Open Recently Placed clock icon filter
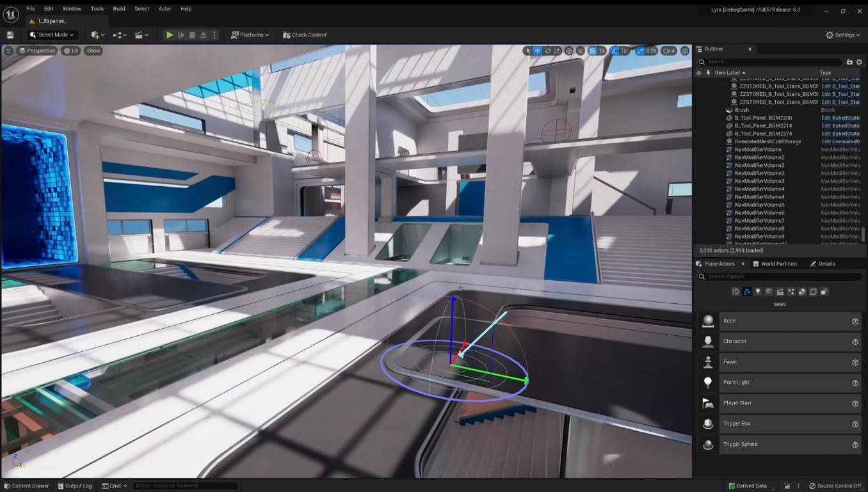This screenshot has height=492, width=868. tap(735, 292)
